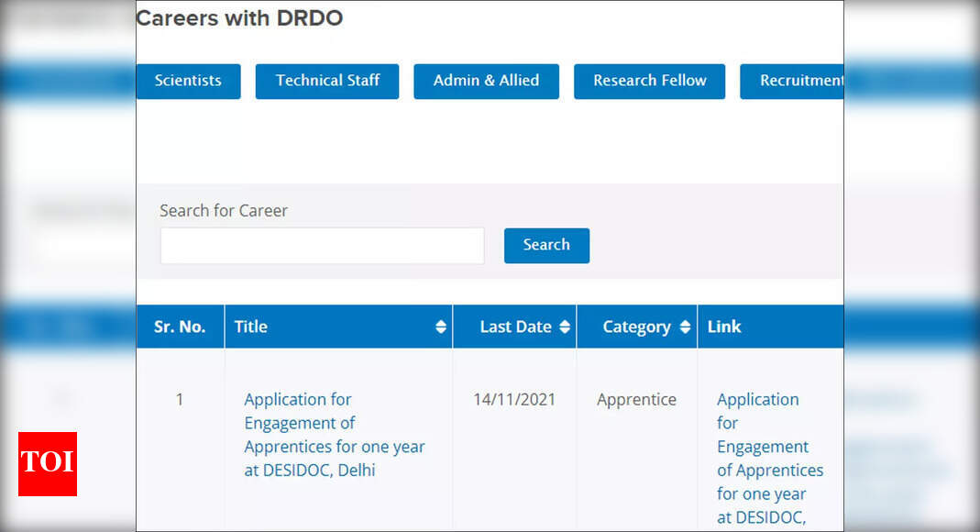Select the Apprentice category cell
This screenshot has height=532, width=980.
click(636, 400)
